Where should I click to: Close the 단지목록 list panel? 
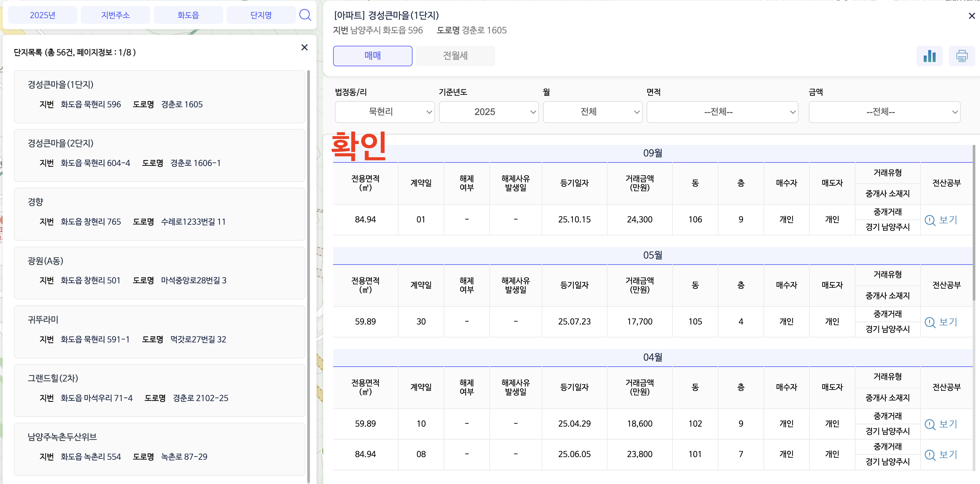[304, 48]
